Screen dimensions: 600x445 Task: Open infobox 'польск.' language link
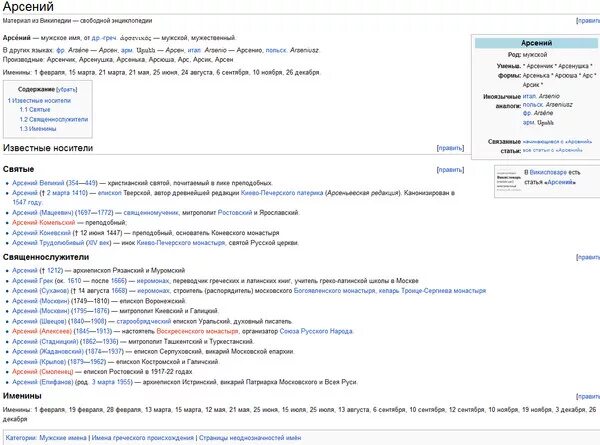click(x=533, y=105)
